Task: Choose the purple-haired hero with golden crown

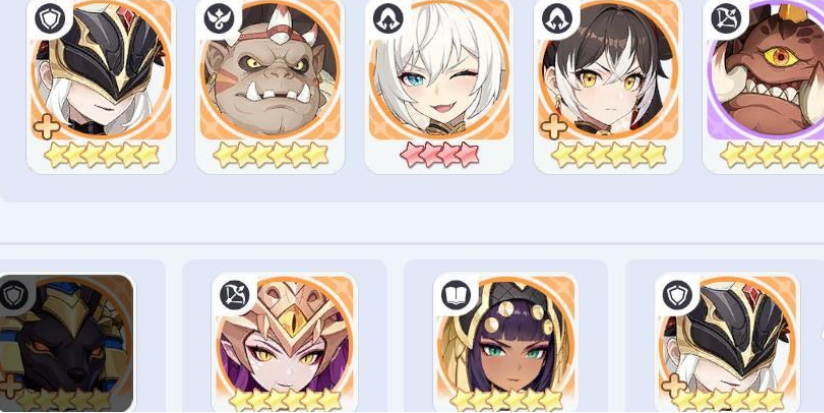Action: point(284,343)
